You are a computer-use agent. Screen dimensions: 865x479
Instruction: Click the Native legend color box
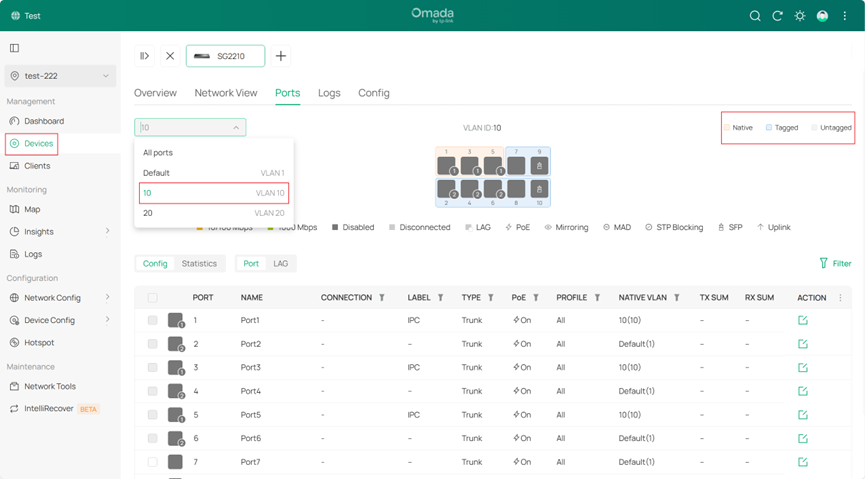click(x=727, y=128)
